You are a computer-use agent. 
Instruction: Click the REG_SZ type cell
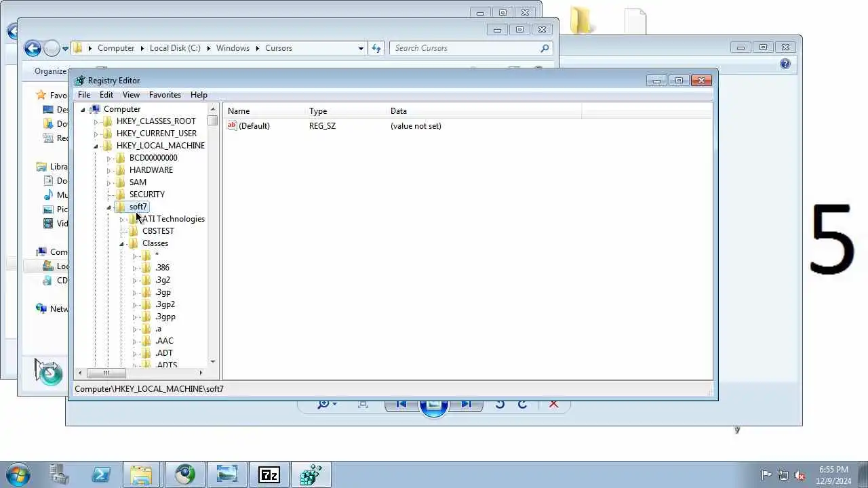(x=322, y=126)
